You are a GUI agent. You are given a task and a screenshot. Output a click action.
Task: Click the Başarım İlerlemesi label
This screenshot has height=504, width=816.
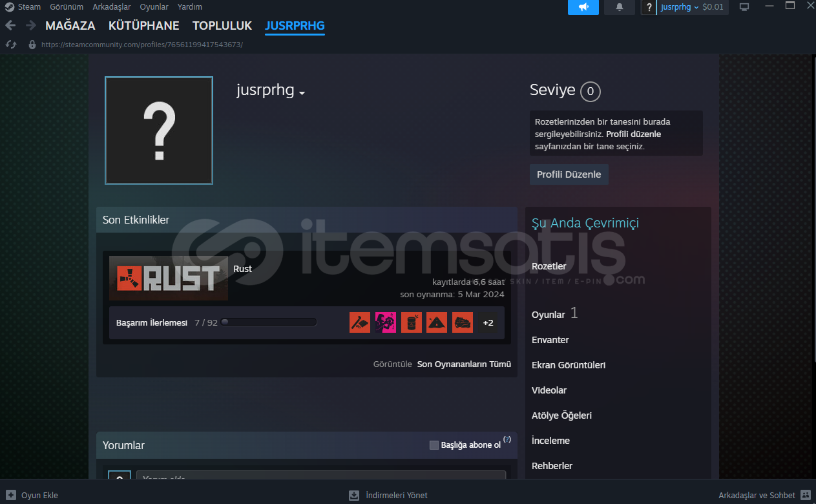point(152,322)
